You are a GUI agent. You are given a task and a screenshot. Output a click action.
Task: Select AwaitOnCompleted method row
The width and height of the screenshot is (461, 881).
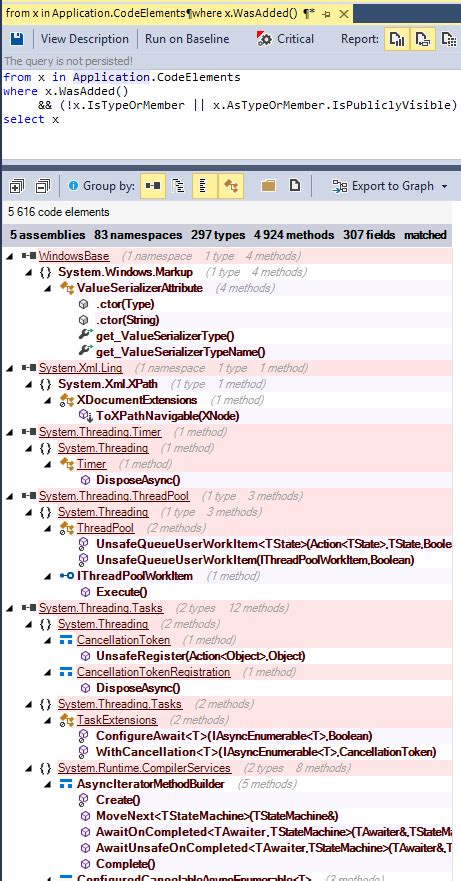[227, 832]
